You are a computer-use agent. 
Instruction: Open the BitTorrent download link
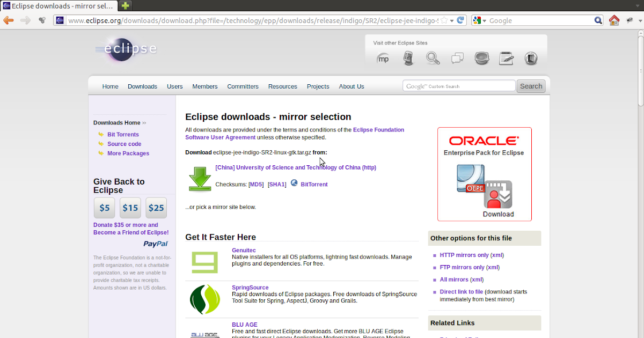point(314,184)
